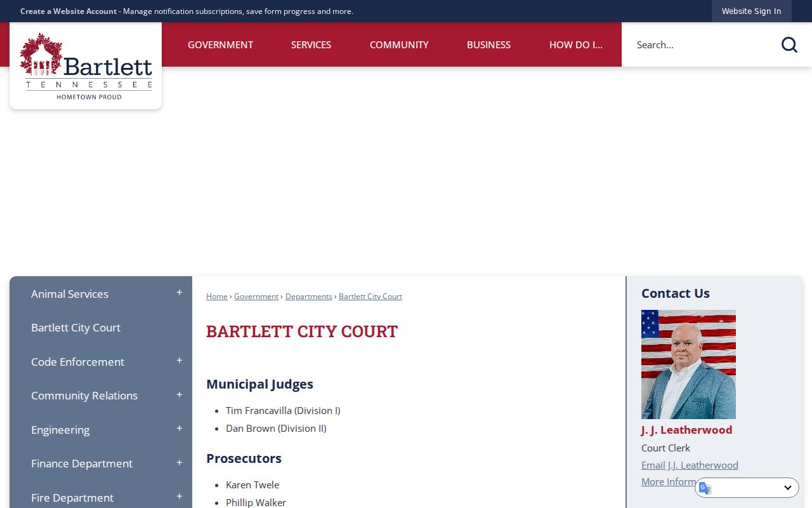Image resolution: width=812 pixels, height=508 pixels.
Task: Click the Court Clerk title text
Action: point(665,448)
